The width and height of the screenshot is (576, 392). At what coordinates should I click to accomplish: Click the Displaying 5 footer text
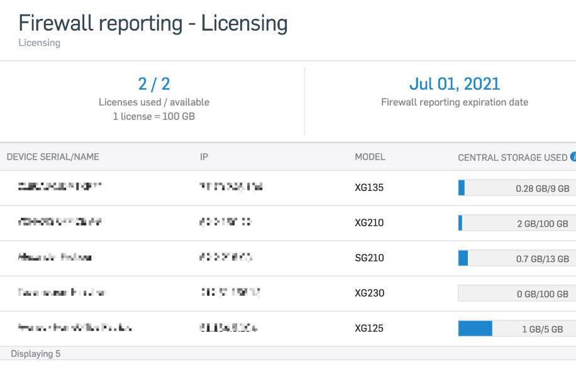tap(36, 354)
